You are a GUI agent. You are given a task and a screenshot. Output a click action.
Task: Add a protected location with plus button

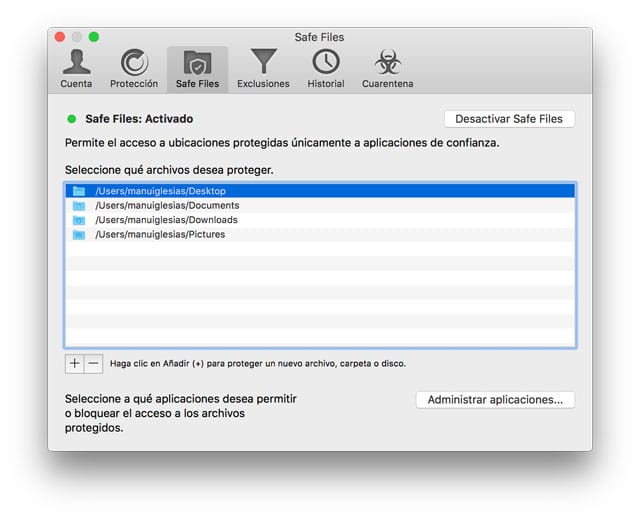pos(74,364)
